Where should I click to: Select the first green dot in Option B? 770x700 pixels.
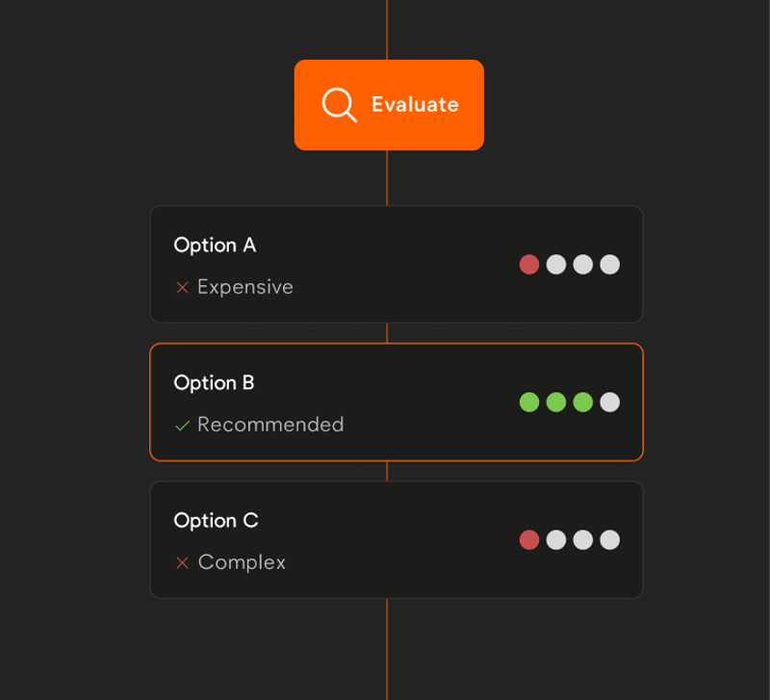[529, 402]
